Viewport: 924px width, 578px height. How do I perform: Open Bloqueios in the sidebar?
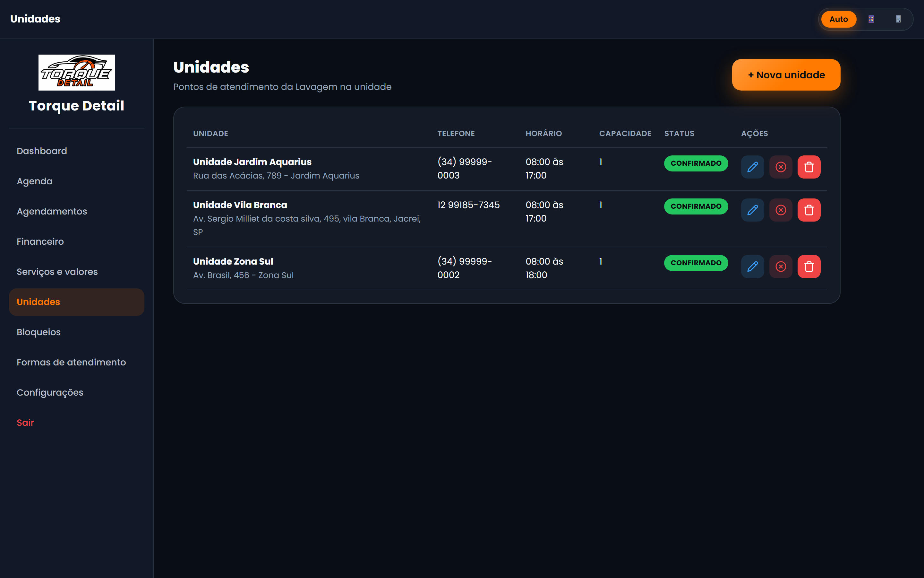pyautogui.click(x=76, y=332)
